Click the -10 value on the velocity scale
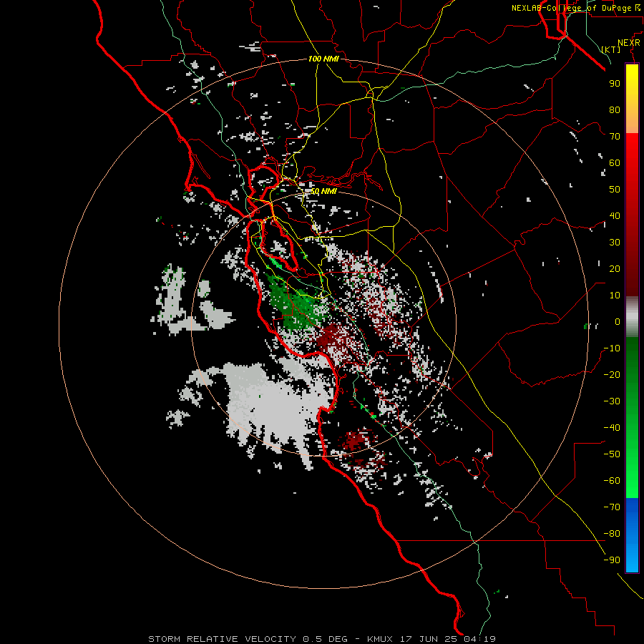644x644 pixels. click(612, 348)
